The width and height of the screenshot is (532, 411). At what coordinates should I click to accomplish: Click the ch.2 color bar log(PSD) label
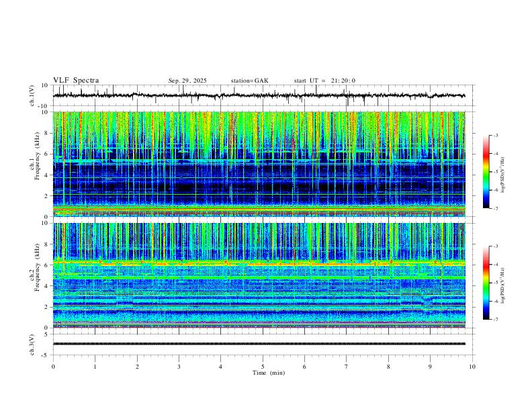point(502,286)
